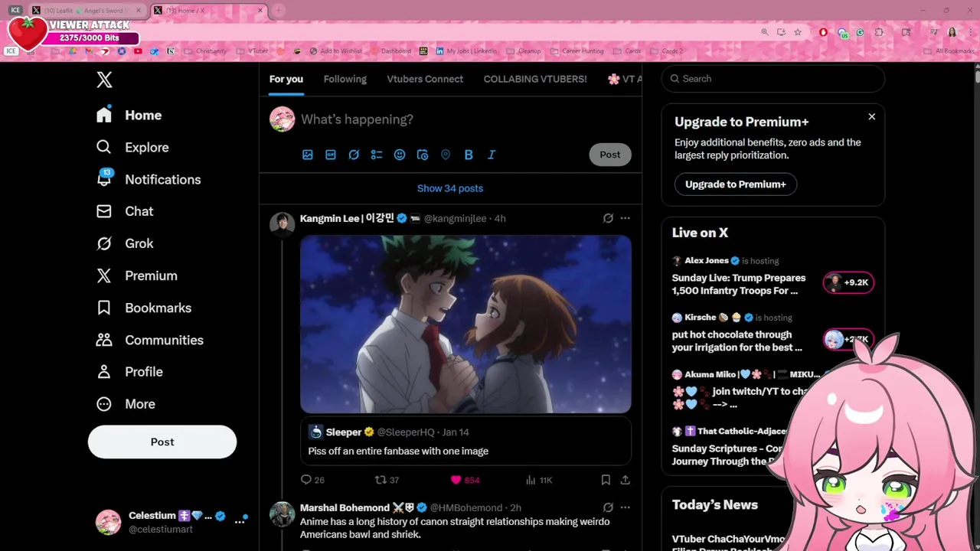The height and width of the screenshot is (551, 980).
Task: Click the white Post button in sidebar
Action: pos(162,442)
